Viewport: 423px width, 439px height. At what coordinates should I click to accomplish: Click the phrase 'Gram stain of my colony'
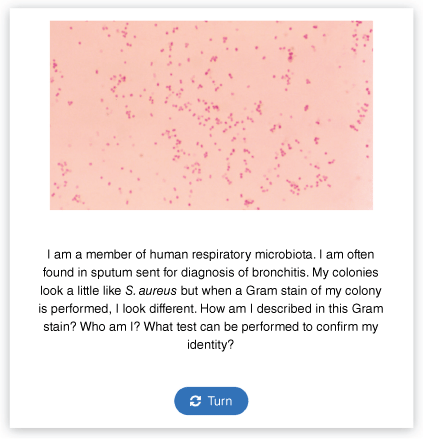[x=314, y=291]
